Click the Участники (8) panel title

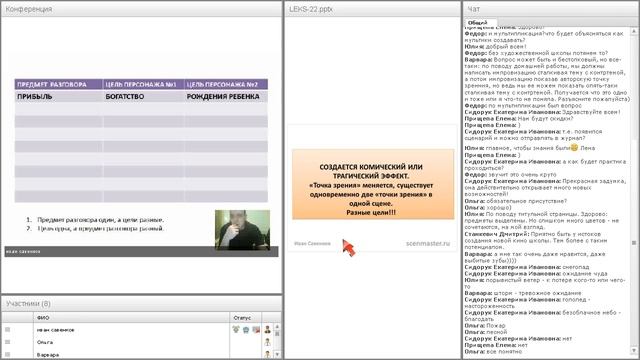click(28, 303)
